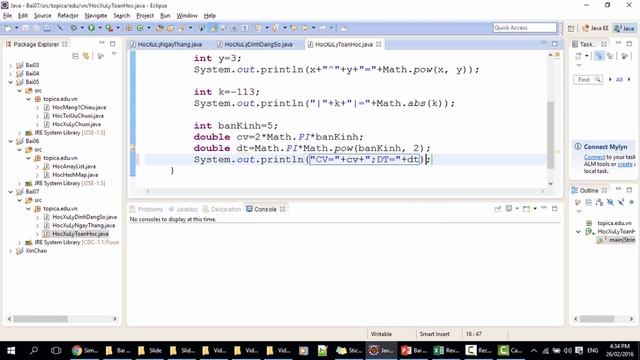Viewport: 640px width, 360px height.
Task: Click the Find field in Task List
Action: click(x=588, y=80)
